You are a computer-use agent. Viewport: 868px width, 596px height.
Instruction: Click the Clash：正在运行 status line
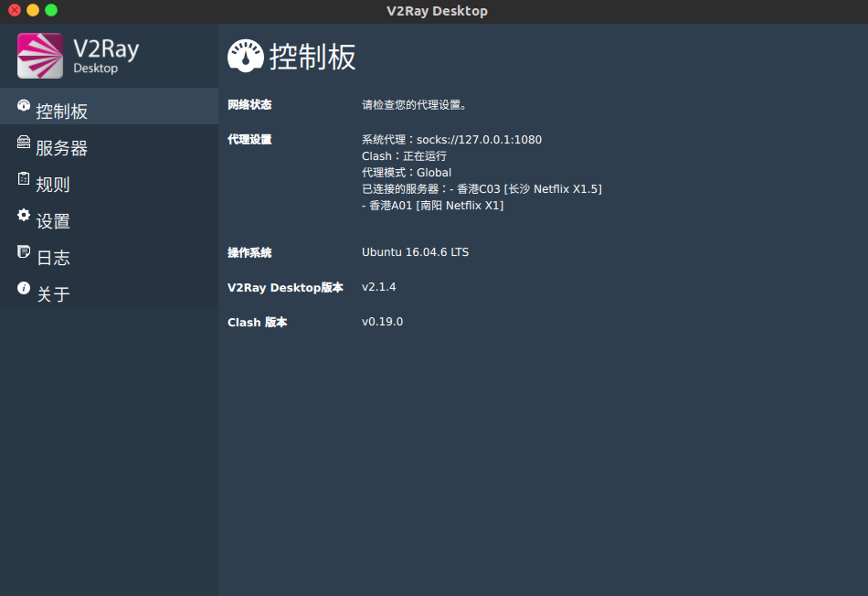coord(404,156)
